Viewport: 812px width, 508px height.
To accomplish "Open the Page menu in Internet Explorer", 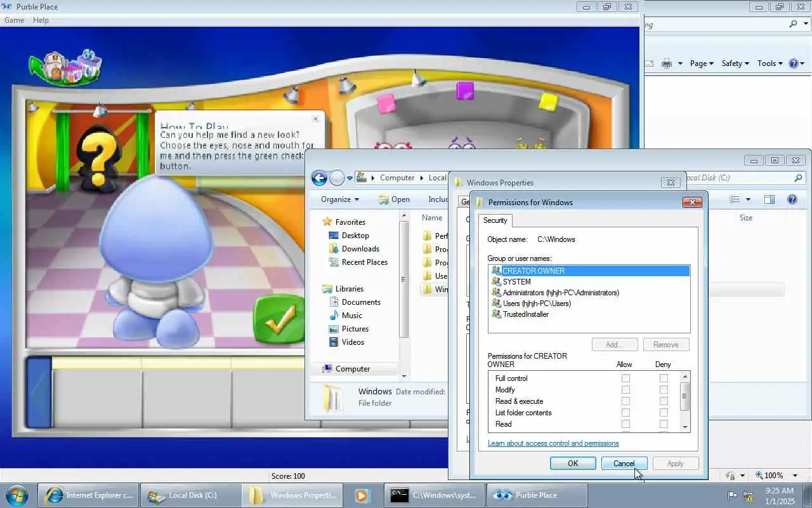I will (702, 63).
